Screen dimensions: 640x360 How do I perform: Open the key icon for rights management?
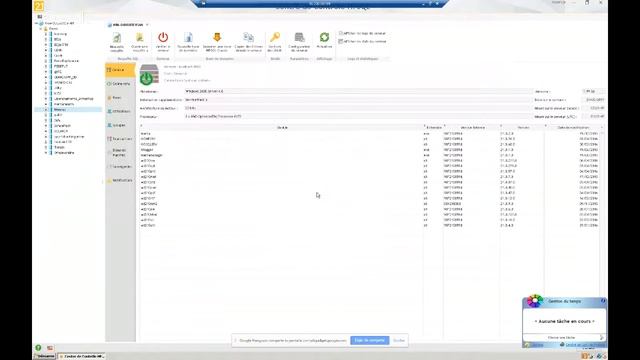point(275,38)
